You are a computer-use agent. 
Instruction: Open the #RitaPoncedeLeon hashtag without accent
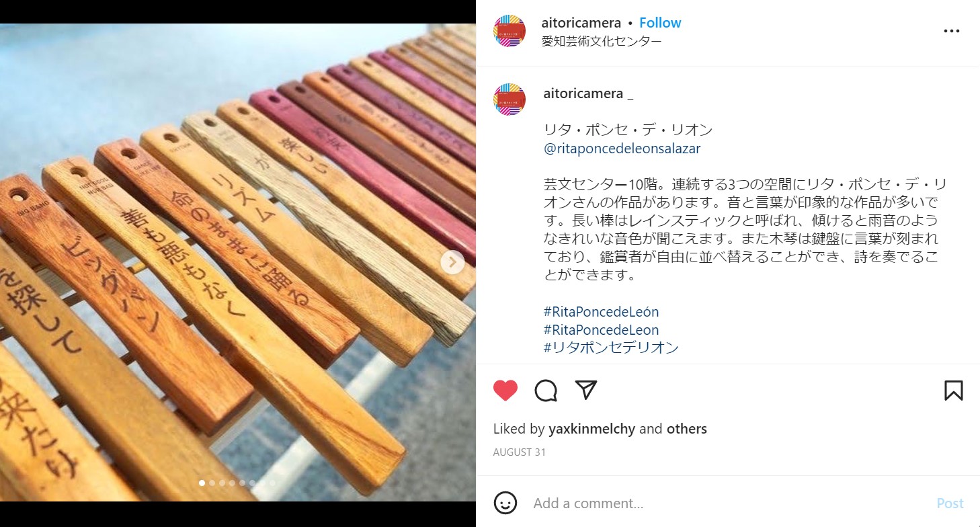click(x=601, y=330)
